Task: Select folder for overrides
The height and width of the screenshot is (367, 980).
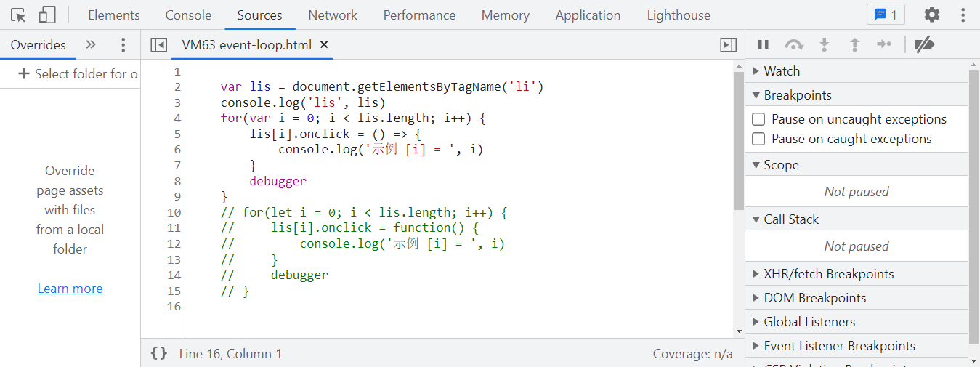Action: click(78, 74)
